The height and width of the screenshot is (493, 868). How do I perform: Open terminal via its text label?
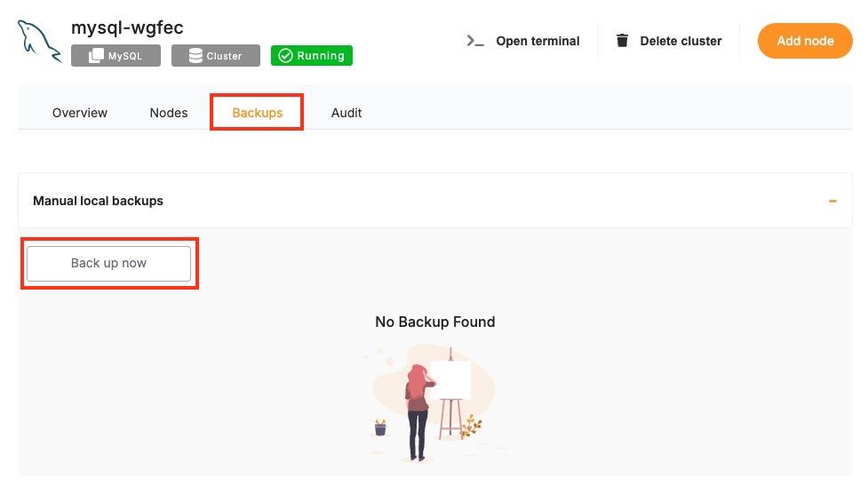click(x=538, y=41)
